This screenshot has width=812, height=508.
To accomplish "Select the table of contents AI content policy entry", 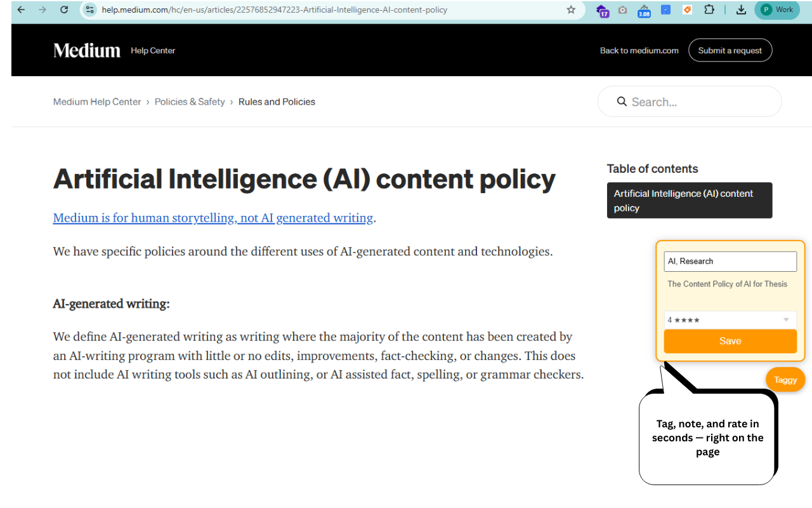I will click(x=689, y=201).
